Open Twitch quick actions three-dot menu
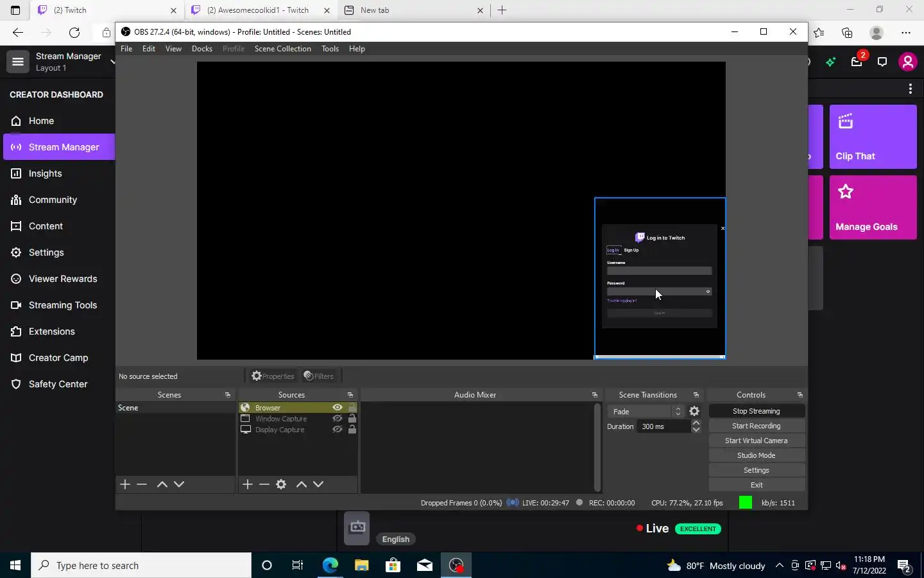The height and width of the screenshot is (578, 924). [911, 89]
